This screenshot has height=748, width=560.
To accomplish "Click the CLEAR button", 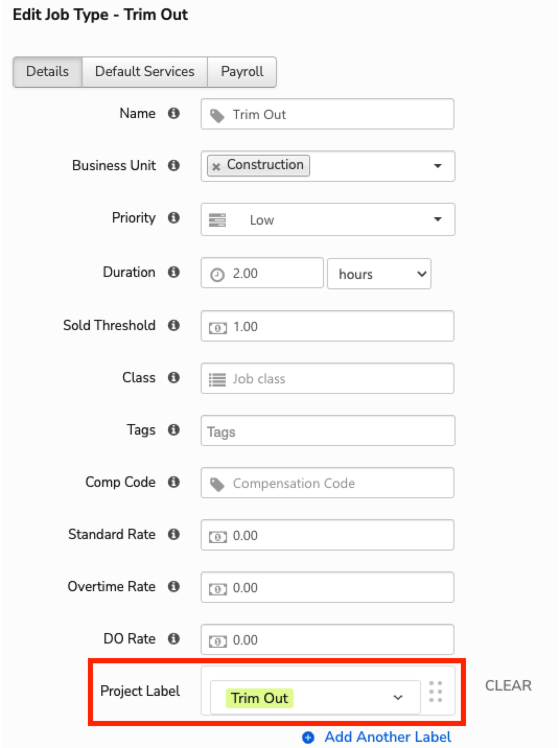I will (508, 685).
